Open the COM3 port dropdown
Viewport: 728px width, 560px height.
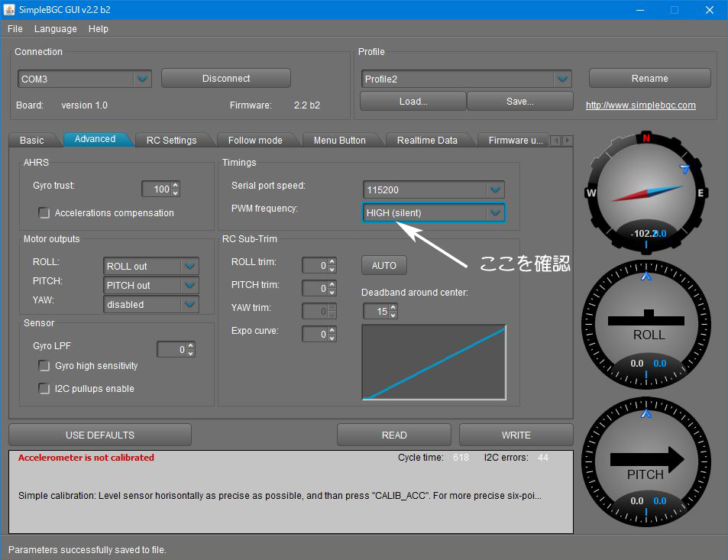[x=142, y=79]
